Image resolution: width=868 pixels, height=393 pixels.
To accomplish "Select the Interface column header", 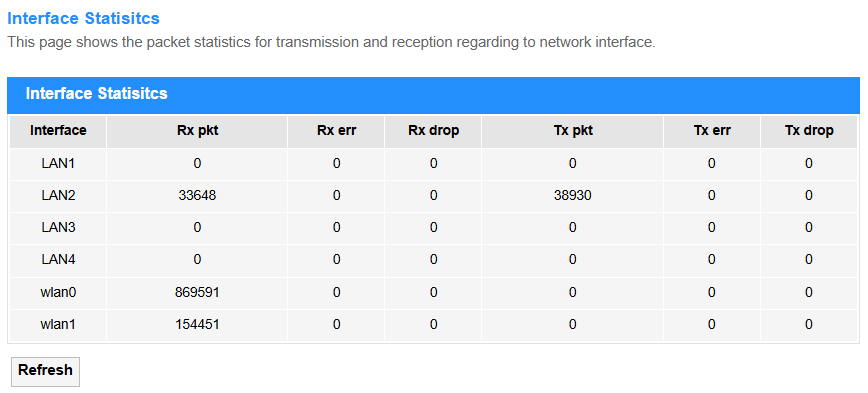I will [x=58, y=131].
